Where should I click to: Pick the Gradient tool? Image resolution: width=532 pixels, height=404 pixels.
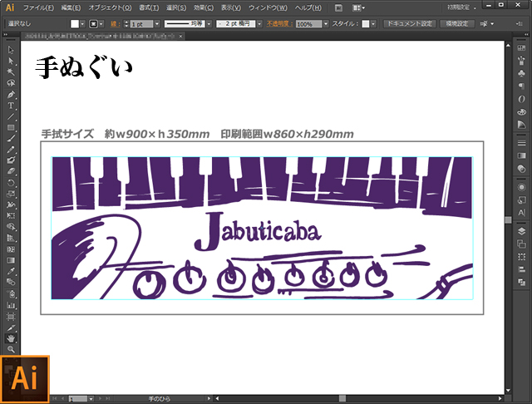(11, 260)
